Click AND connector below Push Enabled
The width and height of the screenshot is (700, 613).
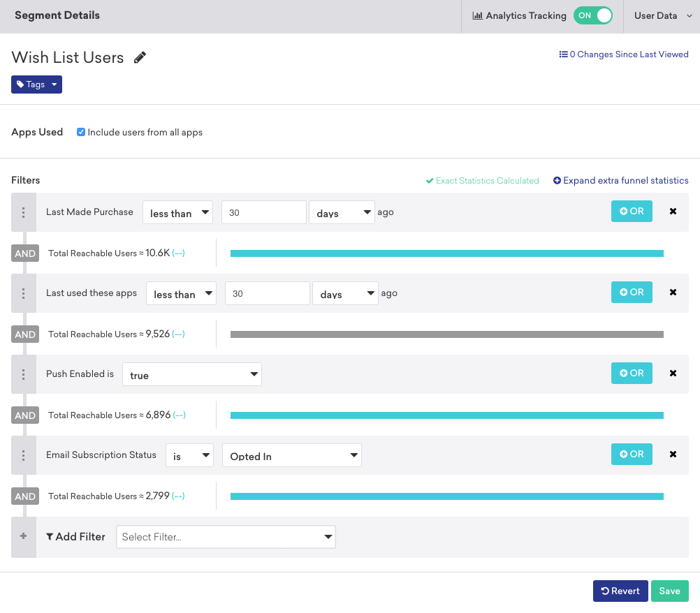(25, 415)
